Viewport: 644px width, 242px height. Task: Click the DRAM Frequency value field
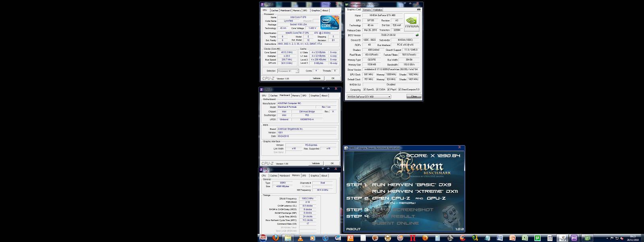pyautogui.click(x=308, y=198)
